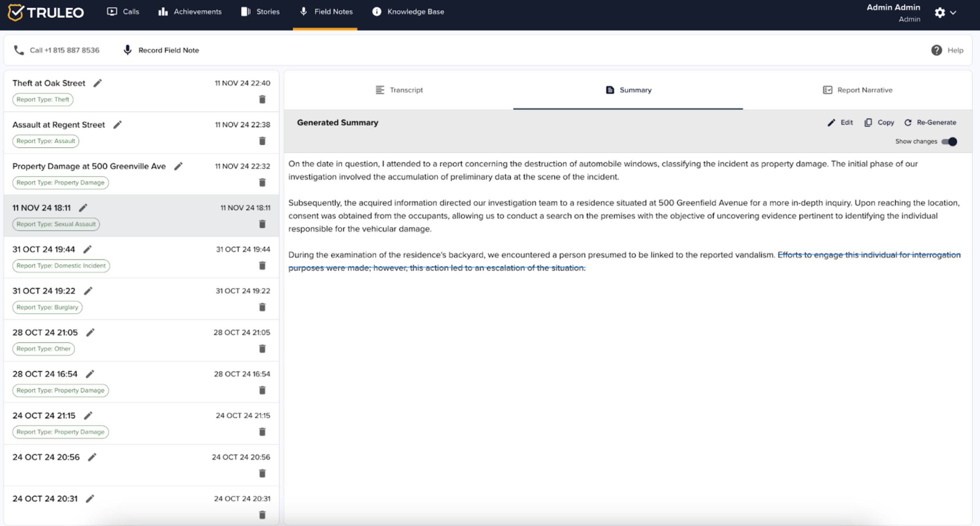This screenshot has width=980, height=526.
Task: Toggle the Show changes switch
Action: coord(949,141)
